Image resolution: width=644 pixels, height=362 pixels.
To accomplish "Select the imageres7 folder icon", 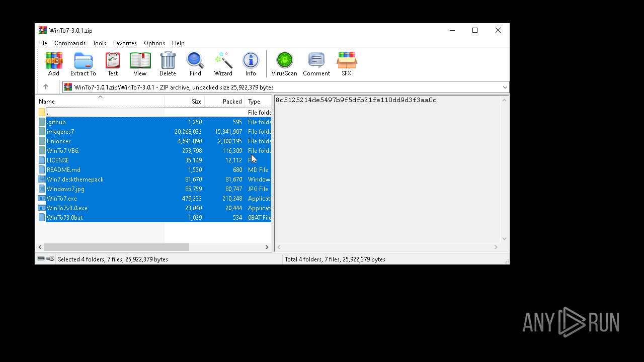I will [42, 132].
